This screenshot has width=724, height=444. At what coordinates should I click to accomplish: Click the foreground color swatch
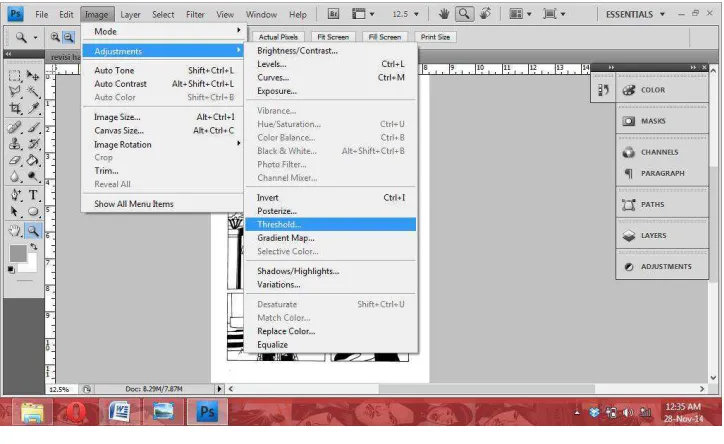pyautogui.click(x=18, y=253)
